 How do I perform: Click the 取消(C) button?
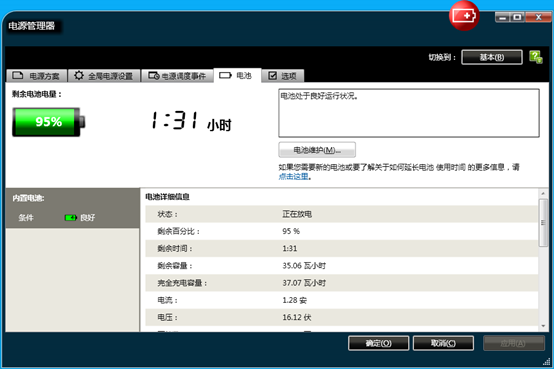(443, 343)
